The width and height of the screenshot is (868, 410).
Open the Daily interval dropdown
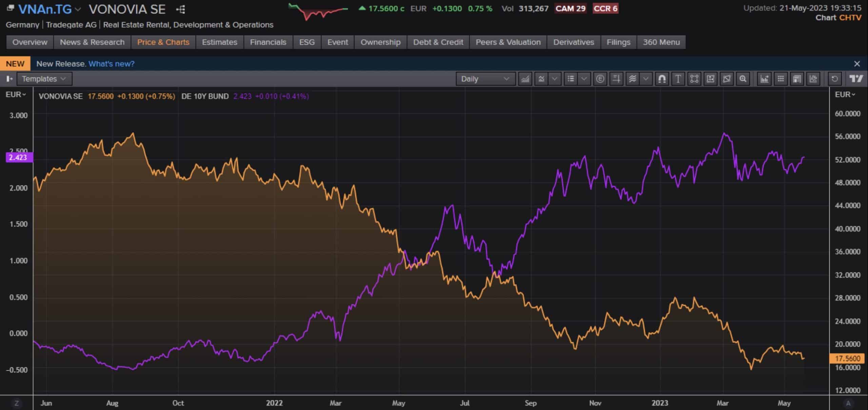click(x=485, y=79)
